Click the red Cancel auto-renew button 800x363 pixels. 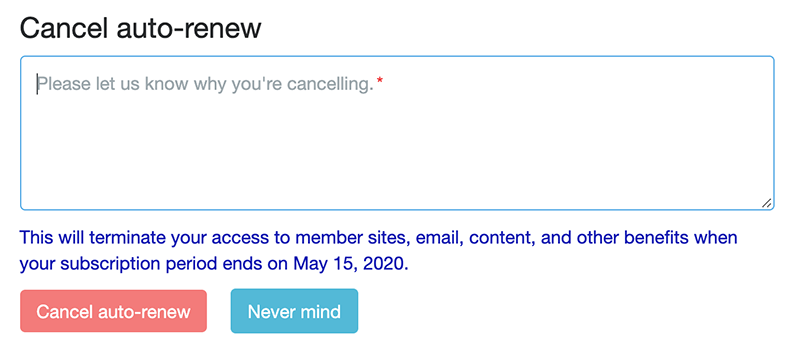(113, 311)
